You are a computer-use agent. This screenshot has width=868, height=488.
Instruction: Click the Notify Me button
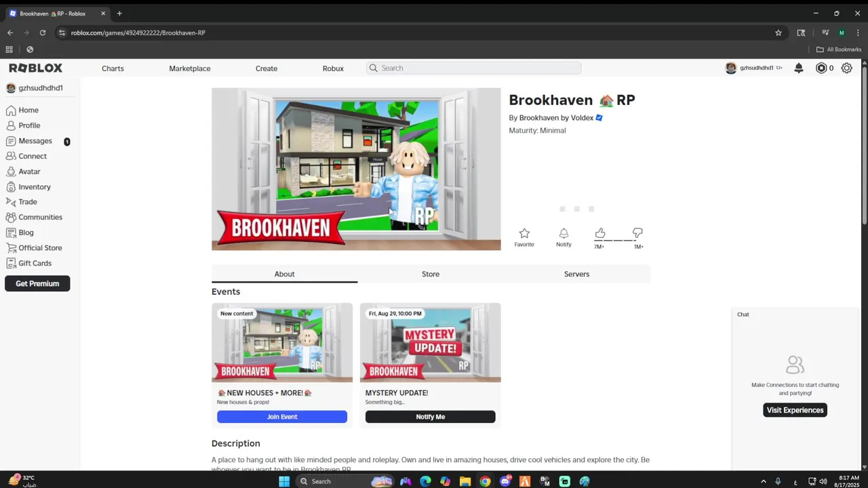(430, 417)
